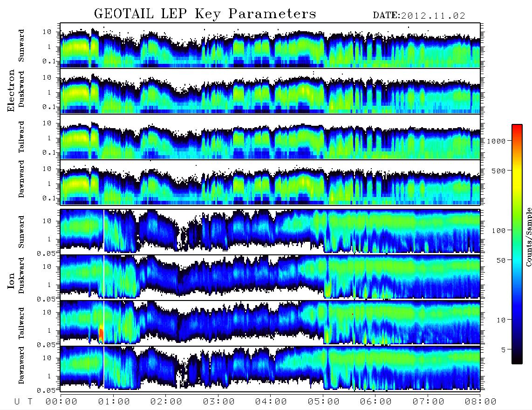Screen dimensions: 532x410
Task: Click the red burst in Ion Tailward panel
Action: 101,334
